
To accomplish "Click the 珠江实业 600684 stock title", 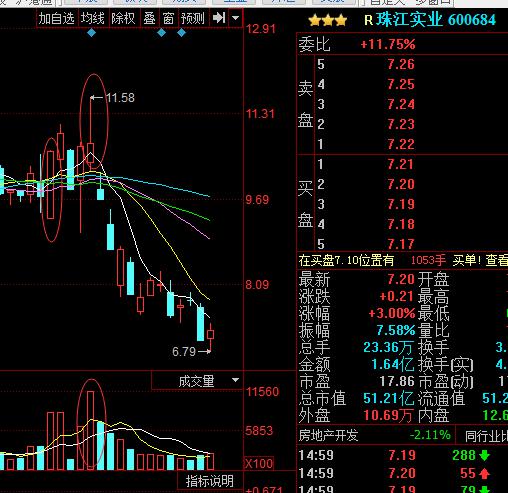I will click(x=436, y=20).
